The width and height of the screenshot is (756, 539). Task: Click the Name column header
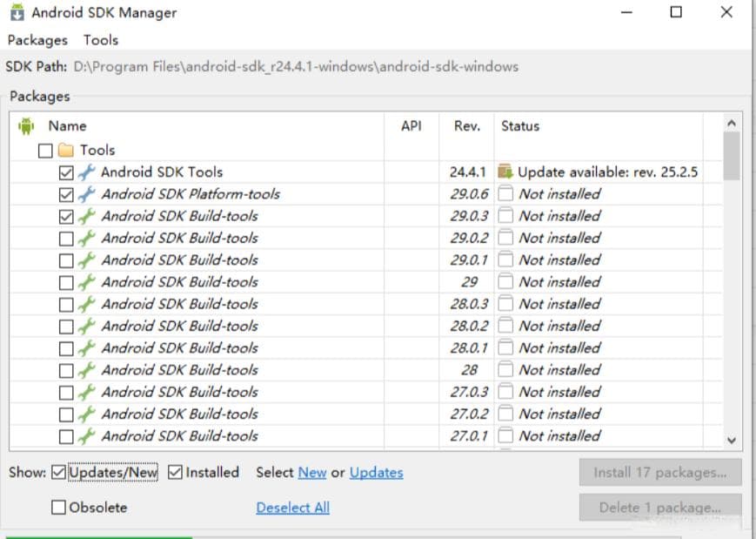(x=68, y=126)
